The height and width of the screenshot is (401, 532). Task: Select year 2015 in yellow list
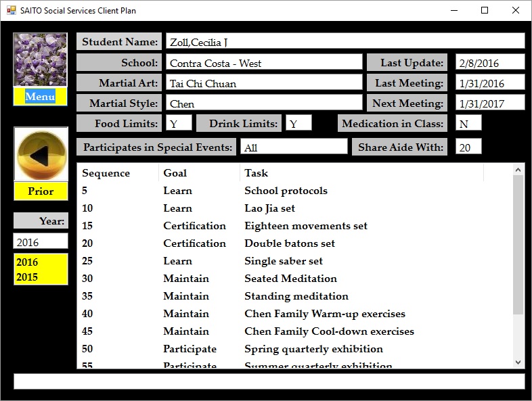[27, 277]
